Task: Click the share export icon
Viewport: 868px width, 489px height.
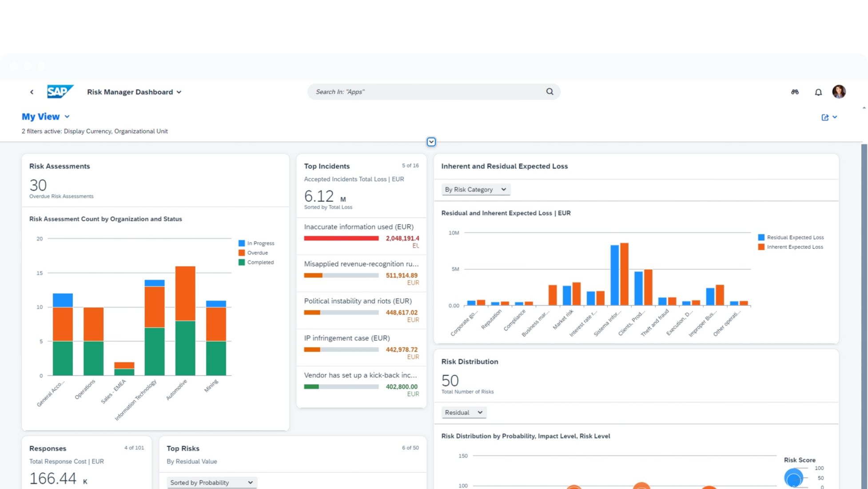Action: point(825,117)
